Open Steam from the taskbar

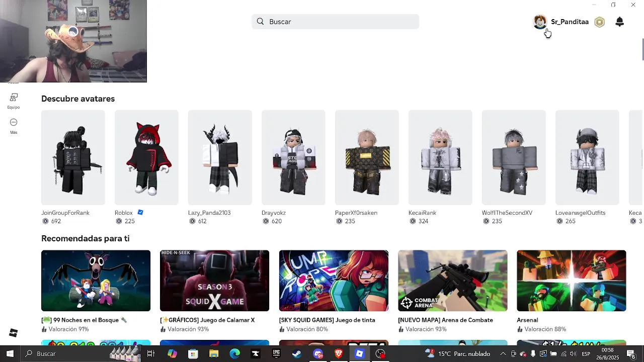(x=297, y=353)
